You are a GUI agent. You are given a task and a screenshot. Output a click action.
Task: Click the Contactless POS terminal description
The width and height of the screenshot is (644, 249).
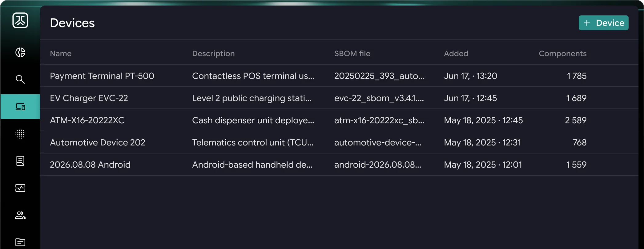coord(253,76)
